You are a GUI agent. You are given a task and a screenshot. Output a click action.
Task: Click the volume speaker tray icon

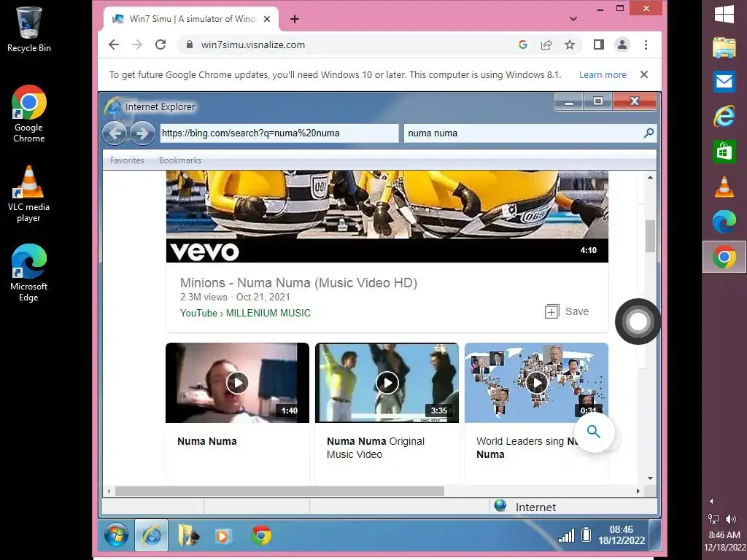731,518
